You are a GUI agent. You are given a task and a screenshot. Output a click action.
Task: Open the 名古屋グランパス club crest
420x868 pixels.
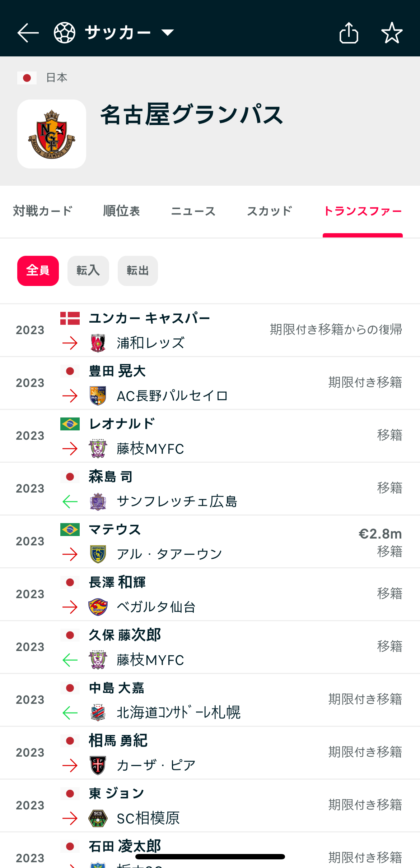(x=52, y=134)
